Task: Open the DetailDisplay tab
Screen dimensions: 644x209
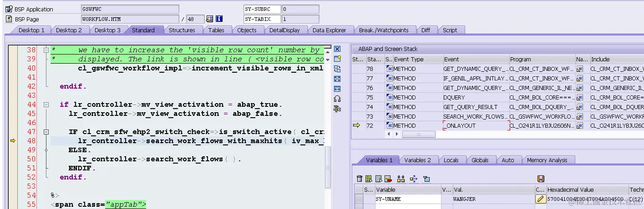Action: tap(284, 30)
